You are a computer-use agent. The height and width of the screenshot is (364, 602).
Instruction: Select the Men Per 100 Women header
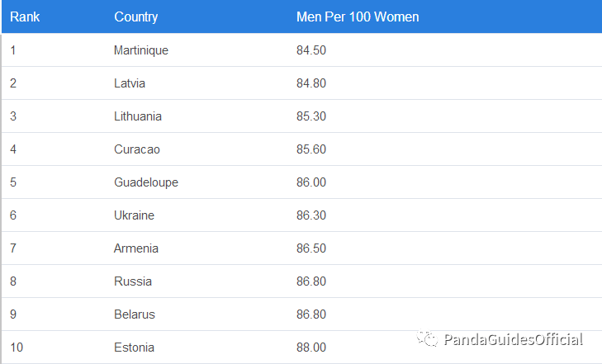(358, 17)
